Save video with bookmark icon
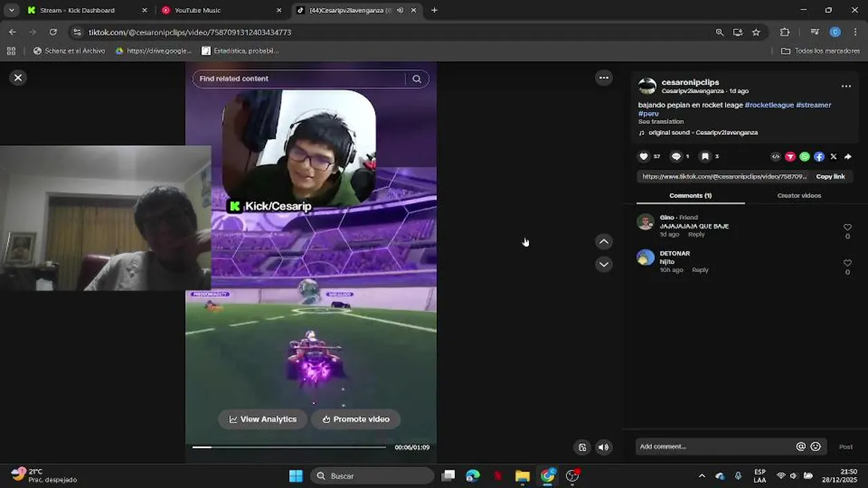Image resolution: width=868 pixels, height=488 pixels. pos(705,157)
